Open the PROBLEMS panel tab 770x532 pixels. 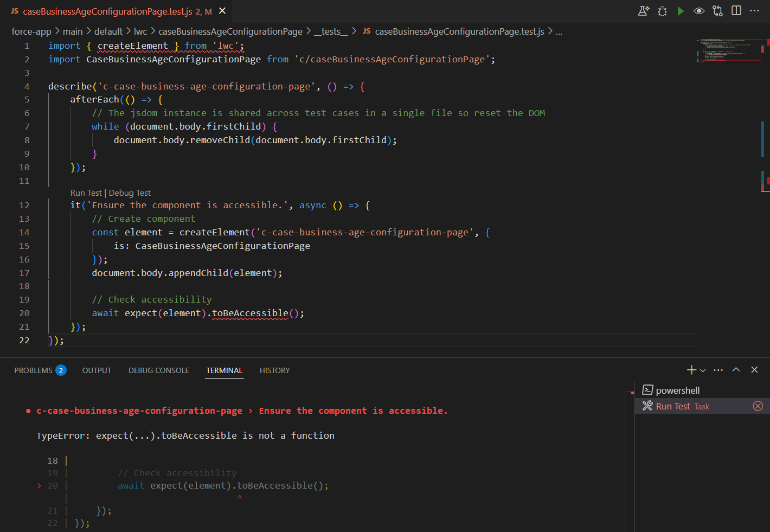pos(34,370)
